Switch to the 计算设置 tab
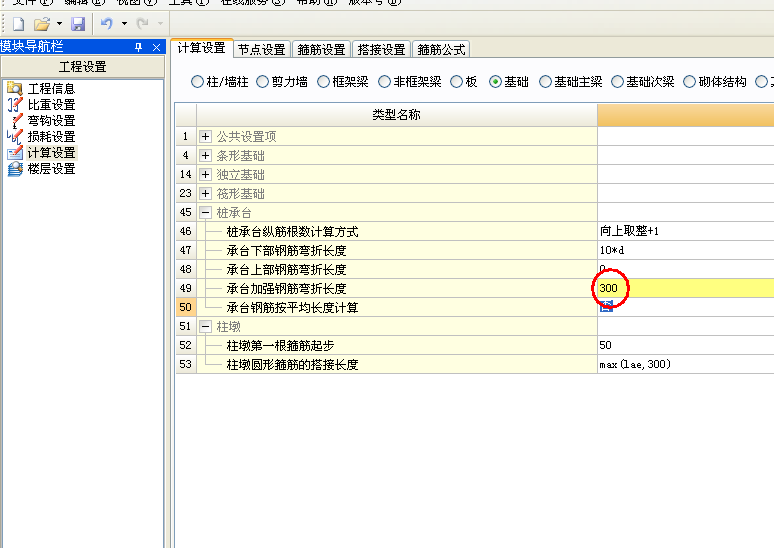This screenshot has height=548, width=774. pos(201,48)
